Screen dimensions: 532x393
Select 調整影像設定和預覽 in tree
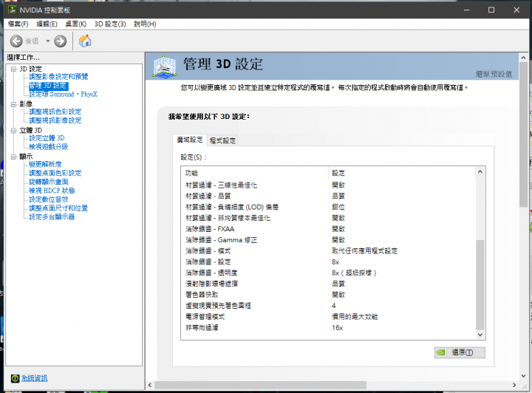[x=58, y=77]
